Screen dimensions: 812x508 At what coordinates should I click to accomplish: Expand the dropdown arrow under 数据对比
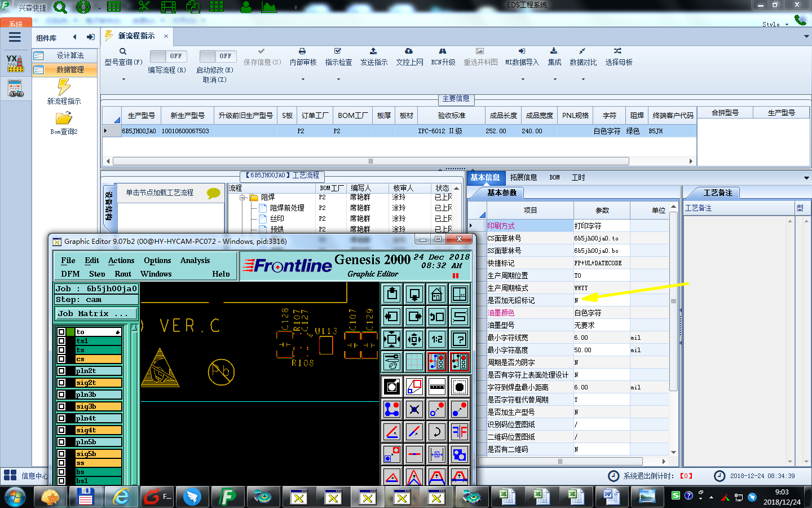583,80
